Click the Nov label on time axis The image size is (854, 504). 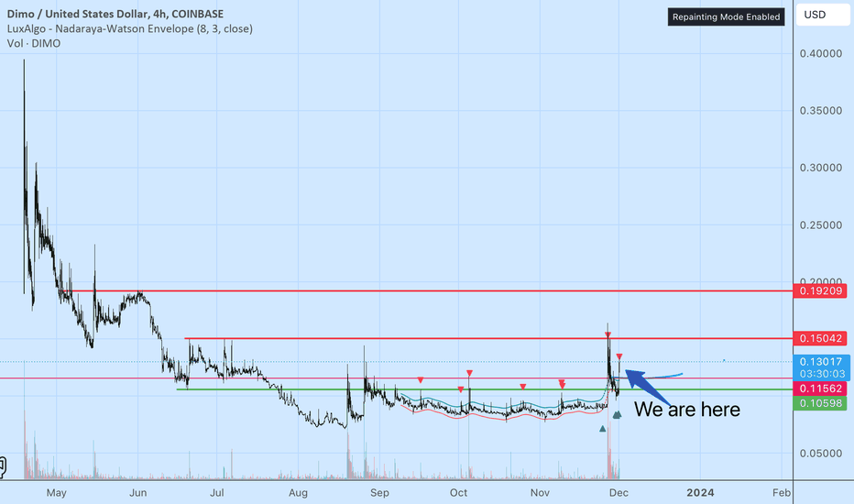coord(540,493)
